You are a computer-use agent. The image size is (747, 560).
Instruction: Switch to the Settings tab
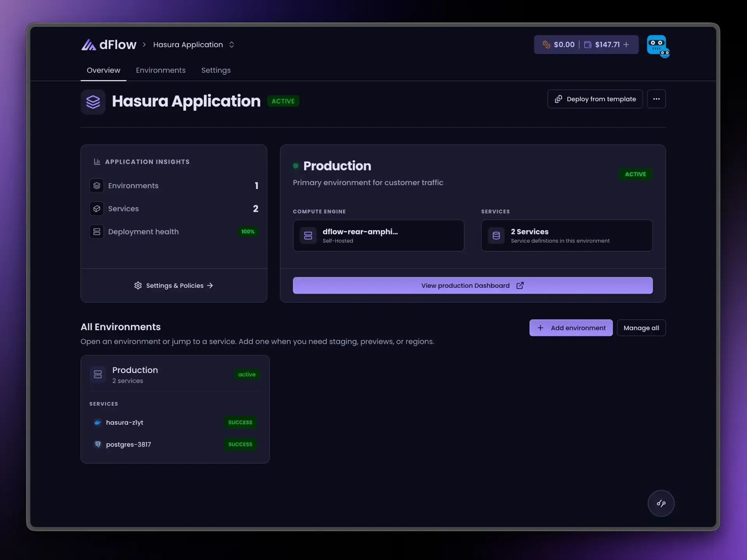tap(216, 70)
